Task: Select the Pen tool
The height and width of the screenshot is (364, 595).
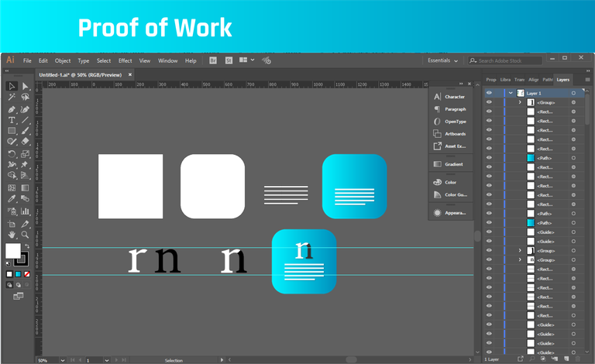Action: point(12,109)
